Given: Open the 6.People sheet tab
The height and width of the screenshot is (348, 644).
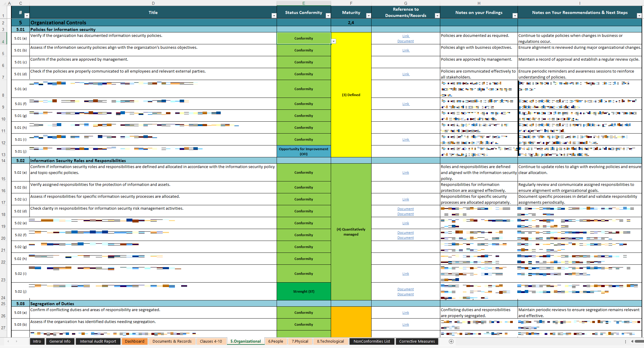Looking at the screenshot, I should (275, 341).
